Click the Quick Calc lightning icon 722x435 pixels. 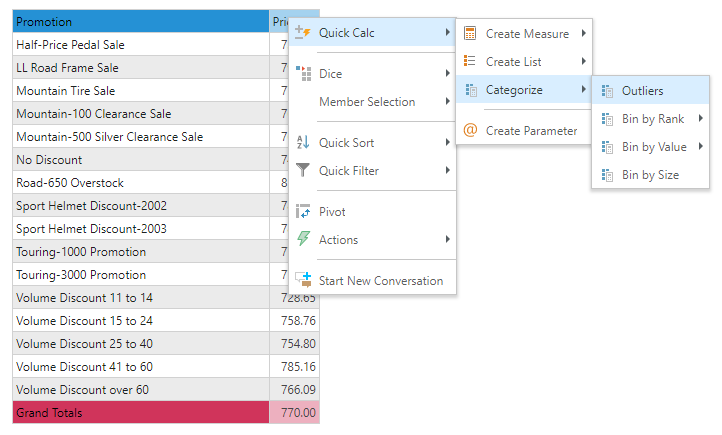(304, 34)
